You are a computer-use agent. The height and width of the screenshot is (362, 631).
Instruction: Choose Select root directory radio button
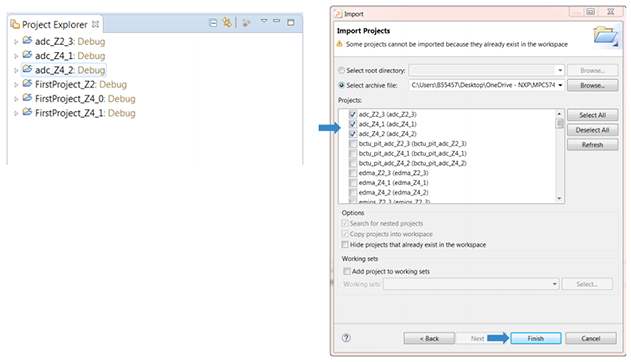[341, 70]
